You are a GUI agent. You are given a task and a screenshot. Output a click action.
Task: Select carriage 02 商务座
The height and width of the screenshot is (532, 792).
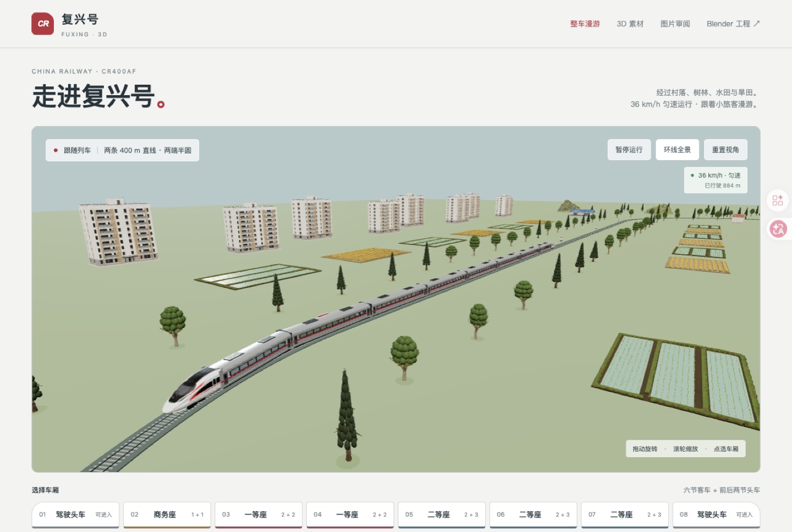167,515
